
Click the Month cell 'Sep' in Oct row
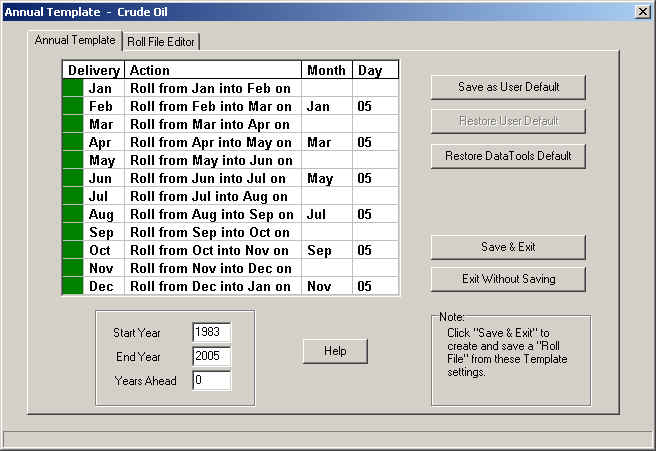coord(327,250)
